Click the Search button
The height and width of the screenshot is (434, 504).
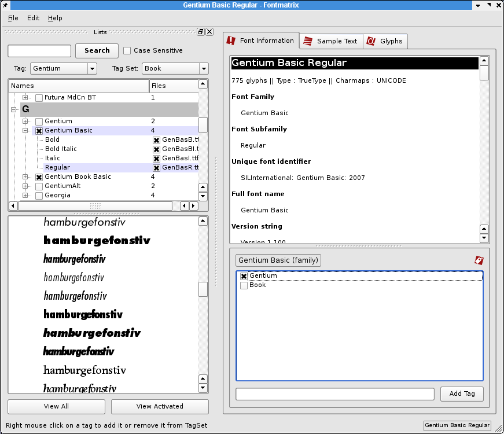click(x=97, y=51)
